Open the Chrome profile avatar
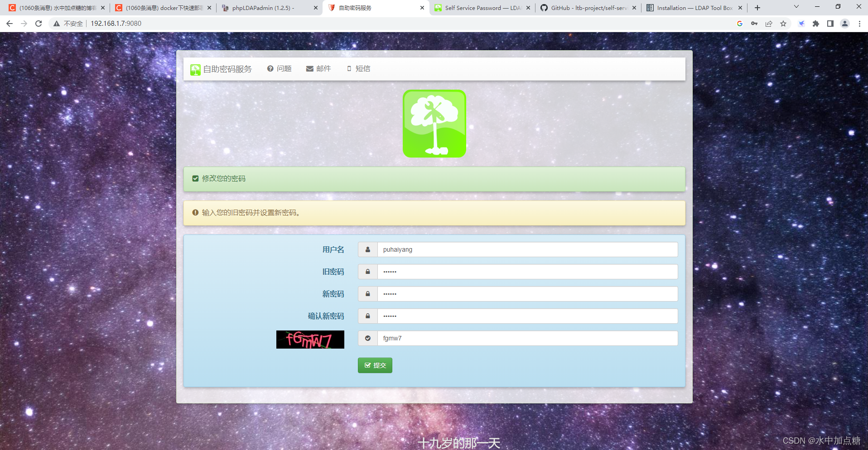The image size is (868, 450). [x=845, y=24]
